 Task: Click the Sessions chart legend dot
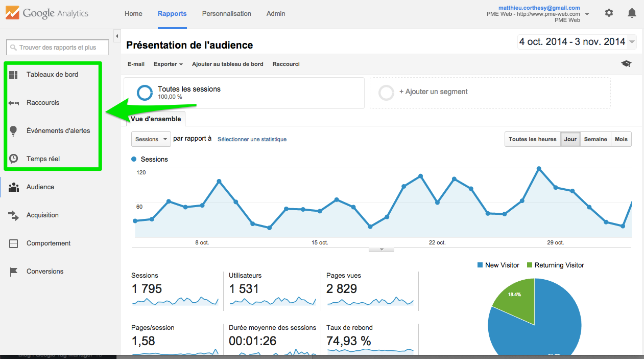pyautogui.click(x=134, y=159)
